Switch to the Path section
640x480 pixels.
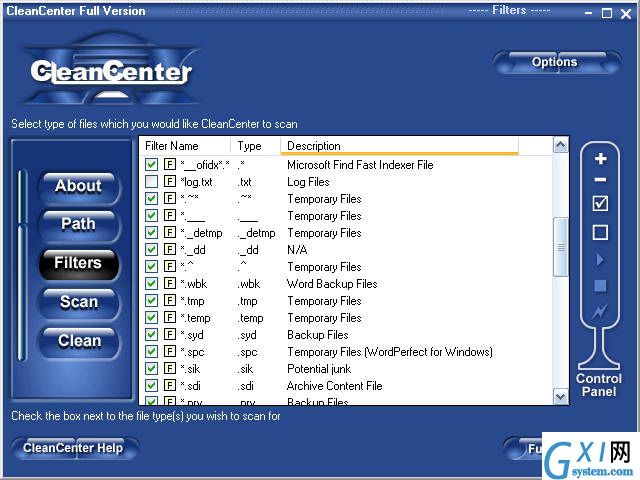78,225
